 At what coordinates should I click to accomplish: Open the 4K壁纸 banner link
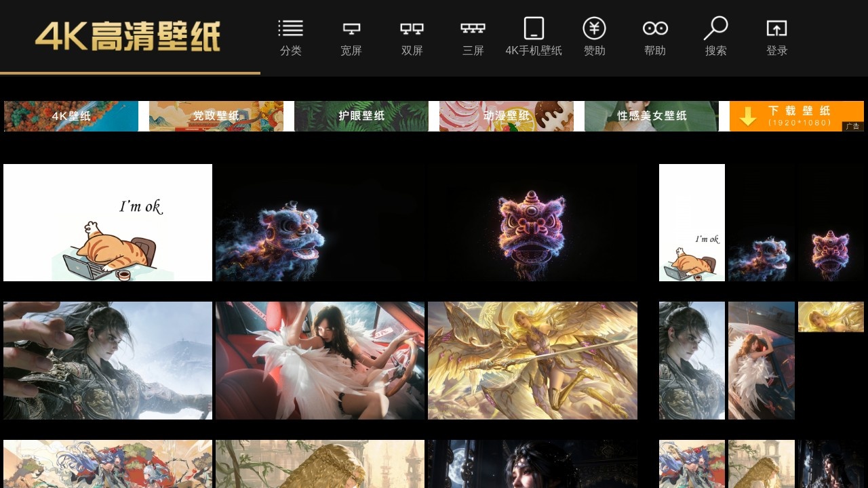tap(71, 116)
